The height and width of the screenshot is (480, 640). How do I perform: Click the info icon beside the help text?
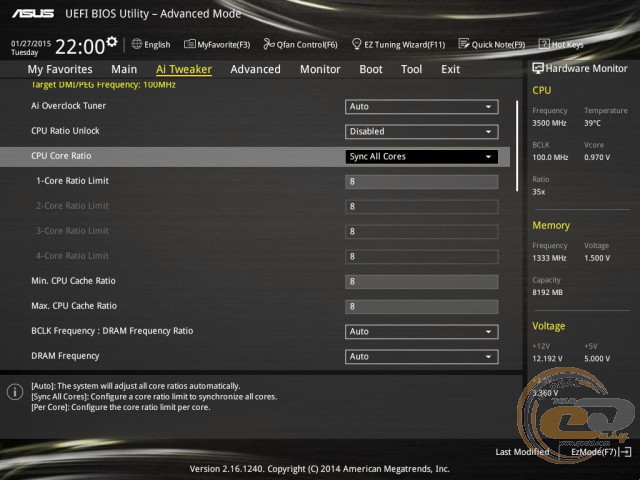pos(15,392)
